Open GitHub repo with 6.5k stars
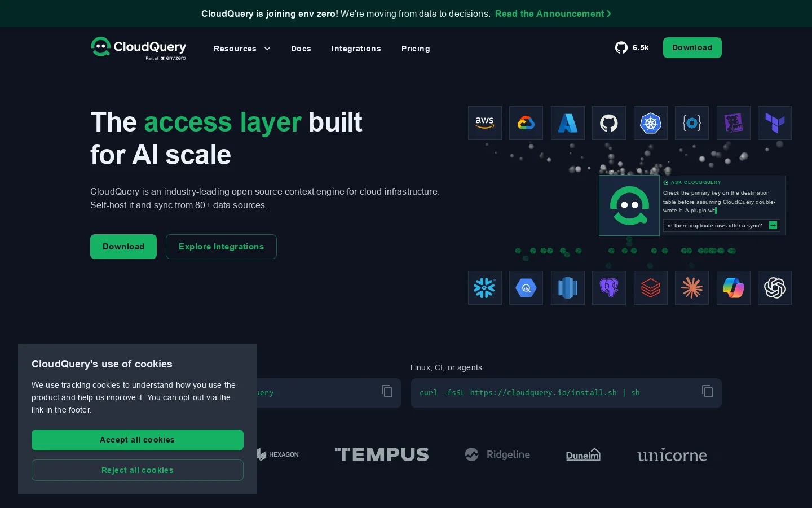 [632, 48]
